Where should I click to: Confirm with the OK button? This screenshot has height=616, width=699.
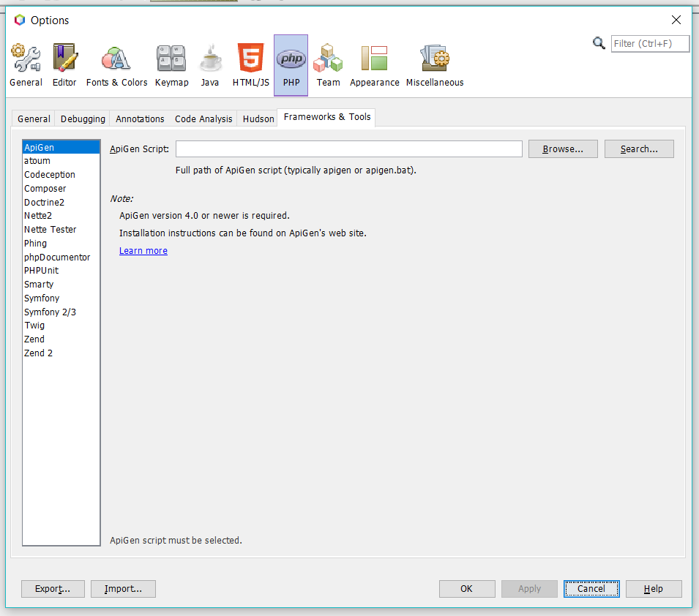point(467,589)
